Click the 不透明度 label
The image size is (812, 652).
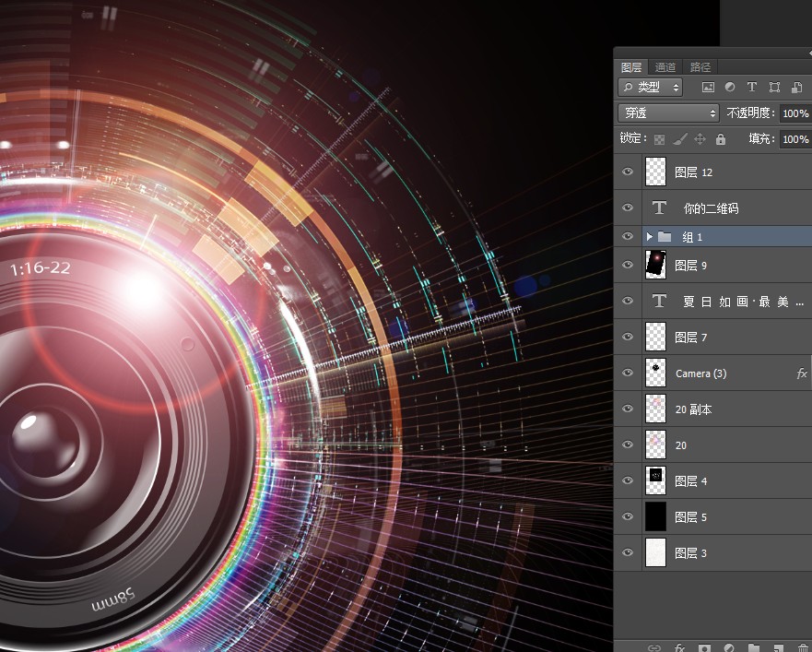751,113
